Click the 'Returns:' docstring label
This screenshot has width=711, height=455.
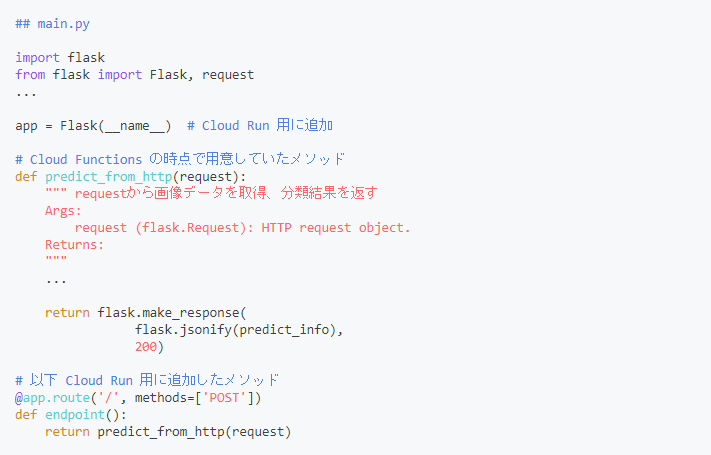click(x=74, y=245)
